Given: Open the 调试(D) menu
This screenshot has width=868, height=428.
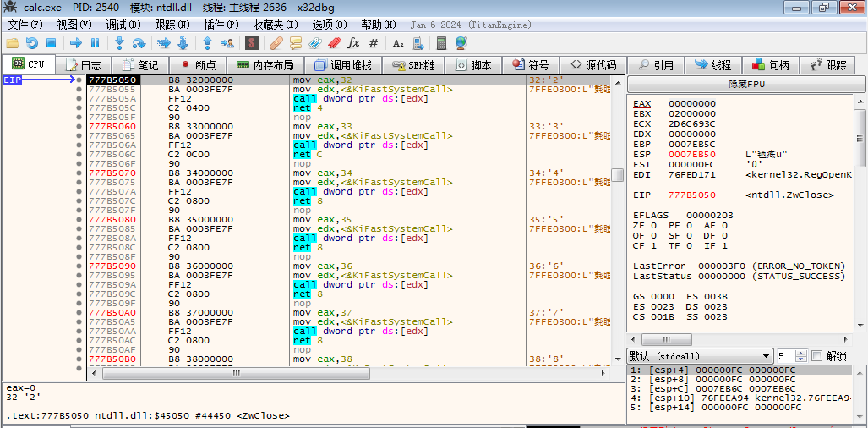Looking at the screenshot, I should click(x=123, y=25).
